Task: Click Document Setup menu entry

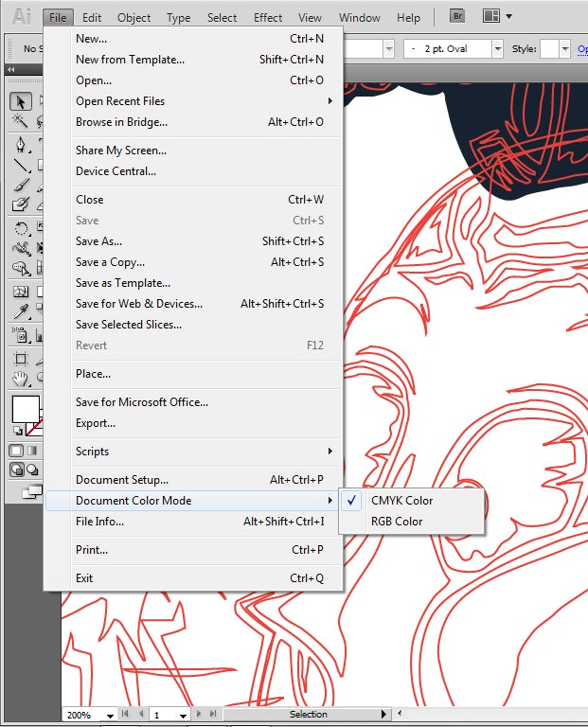Action: coord(122,480)
